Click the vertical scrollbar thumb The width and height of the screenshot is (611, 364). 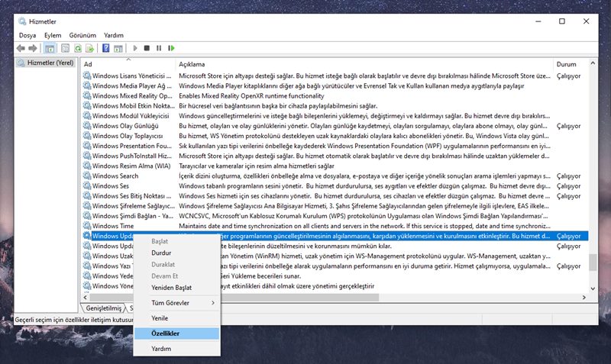(593, 262)
